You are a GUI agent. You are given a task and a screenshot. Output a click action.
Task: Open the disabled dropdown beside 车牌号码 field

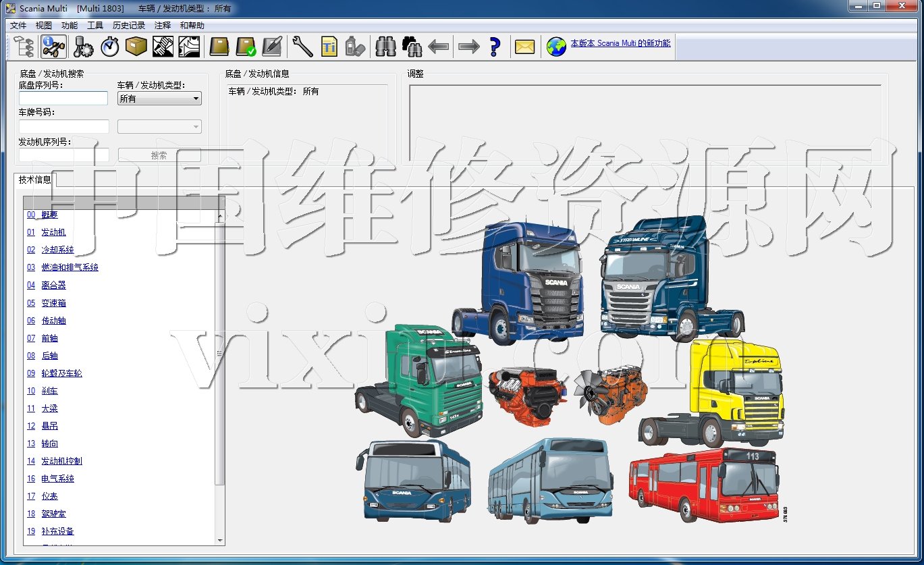[159, 126]
